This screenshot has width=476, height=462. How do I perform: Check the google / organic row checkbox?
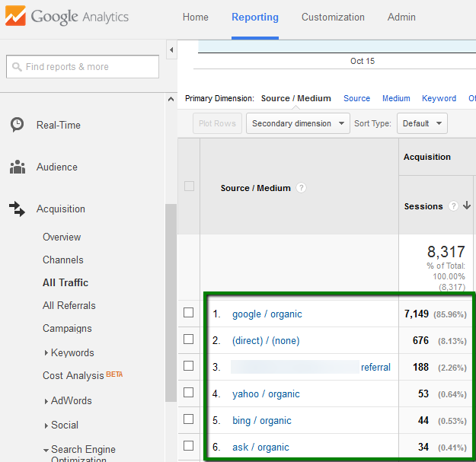click(x=189, y=313)
